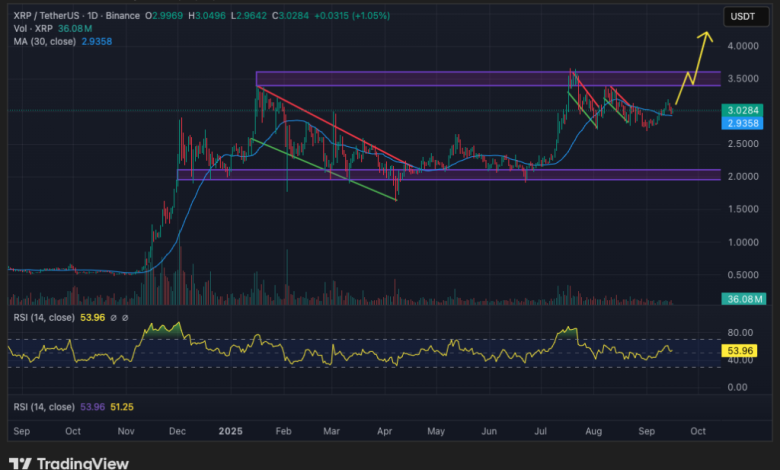Viewport: 780px width, 470px height.
Task: Click the 2025 label on time axis
Action: coord(230,431)
